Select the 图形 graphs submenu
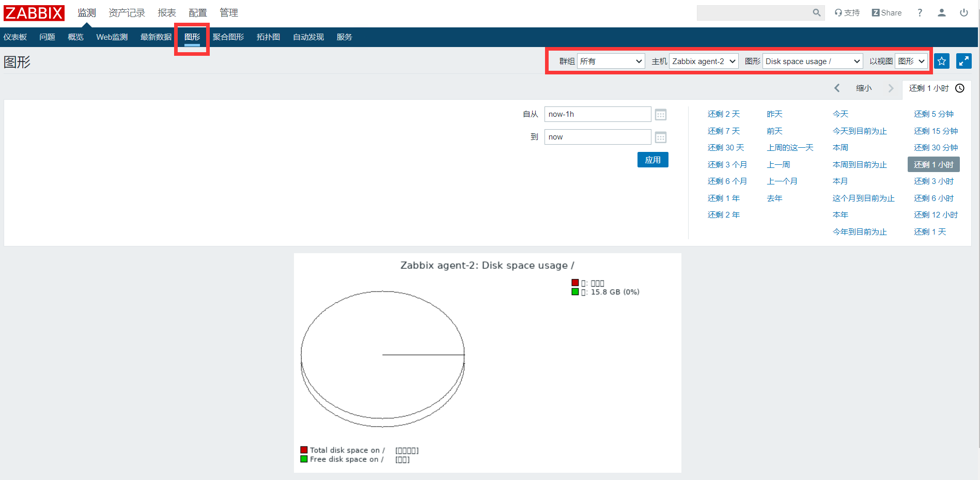Screen dimensions: 980x480 [x=192, y=37]
